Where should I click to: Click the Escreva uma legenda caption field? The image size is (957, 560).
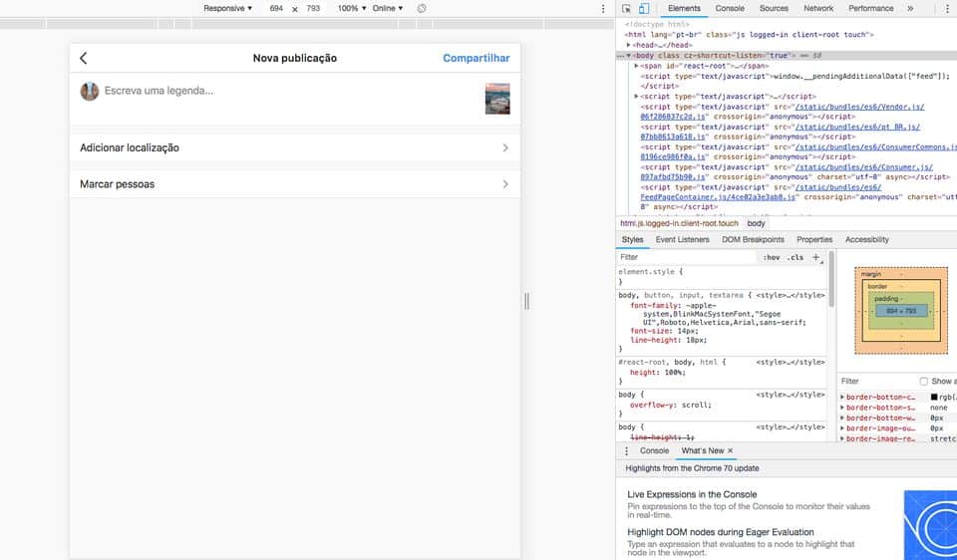point(289,91)
